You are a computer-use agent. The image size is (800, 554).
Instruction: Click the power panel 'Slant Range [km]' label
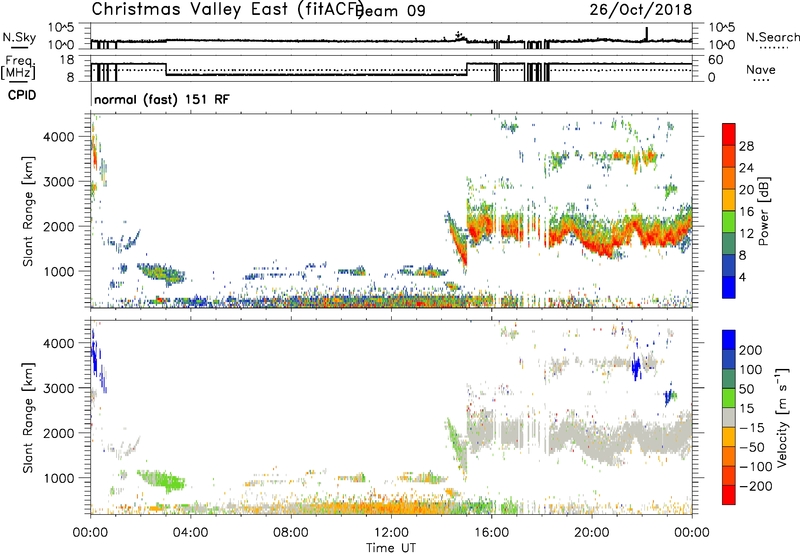coord(28,211)
